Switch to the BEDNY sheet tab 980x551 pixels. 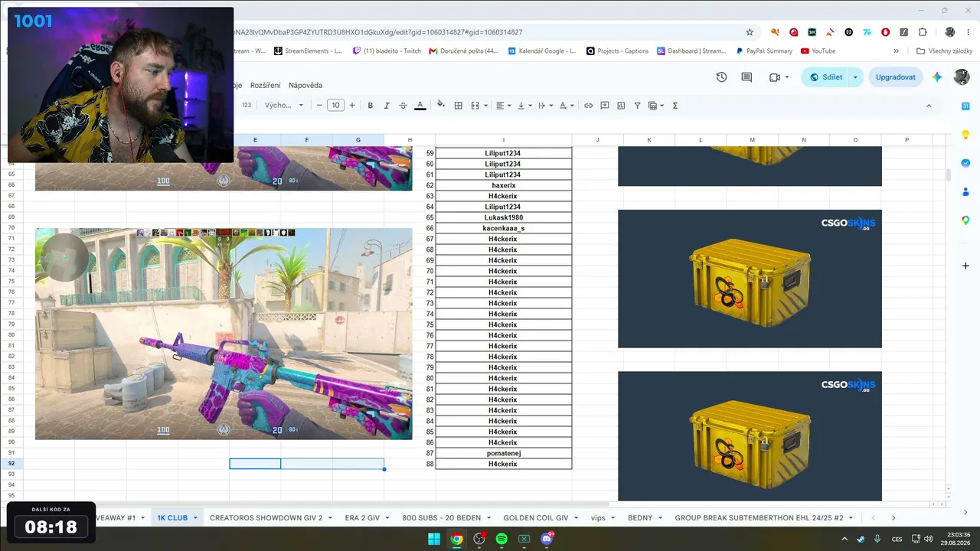[645, 518]
